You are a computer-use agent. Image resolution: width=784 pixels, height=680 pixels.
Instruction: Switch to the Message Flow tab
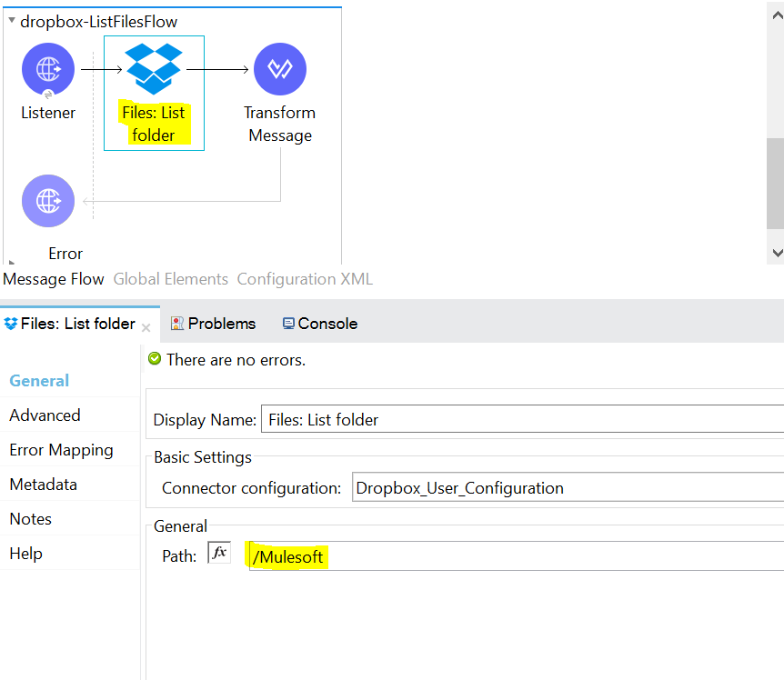coord(54,279)
